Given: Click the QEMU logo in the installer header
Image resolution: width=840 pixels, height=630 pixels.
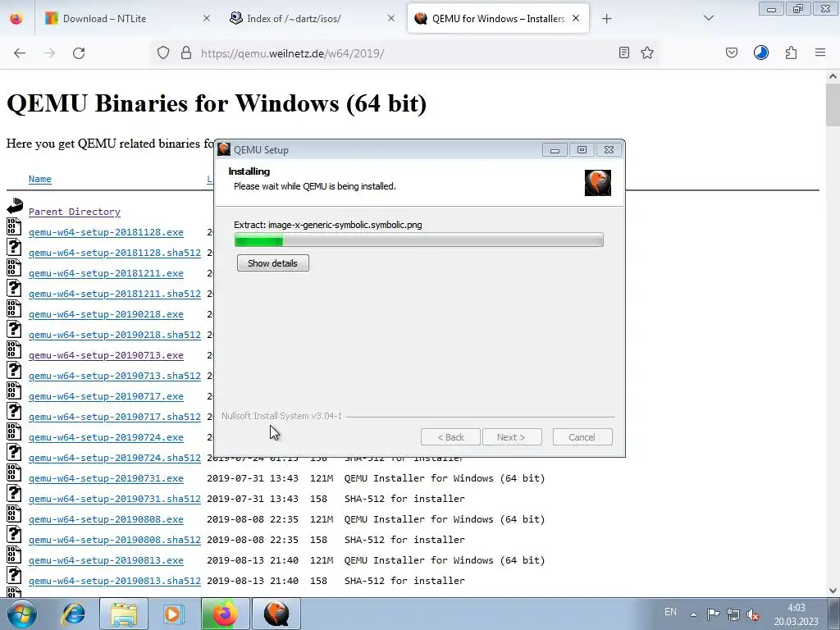Looking at the screenshot, I should [598, 183].
